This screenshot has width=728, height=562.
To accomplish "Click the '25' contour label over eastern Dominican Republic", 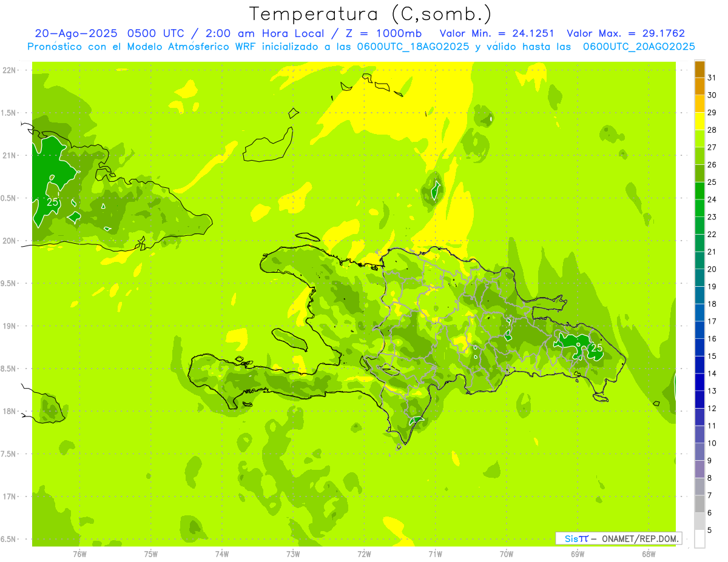I will pyautogui.click(x=596, y=347).
